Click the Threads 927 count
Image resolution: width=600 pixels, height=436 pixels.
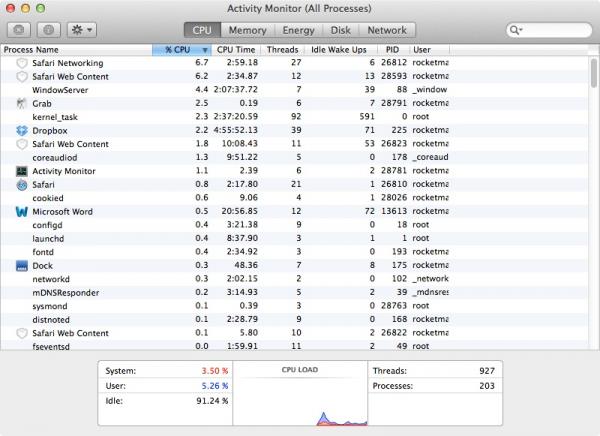coord(487,371)
